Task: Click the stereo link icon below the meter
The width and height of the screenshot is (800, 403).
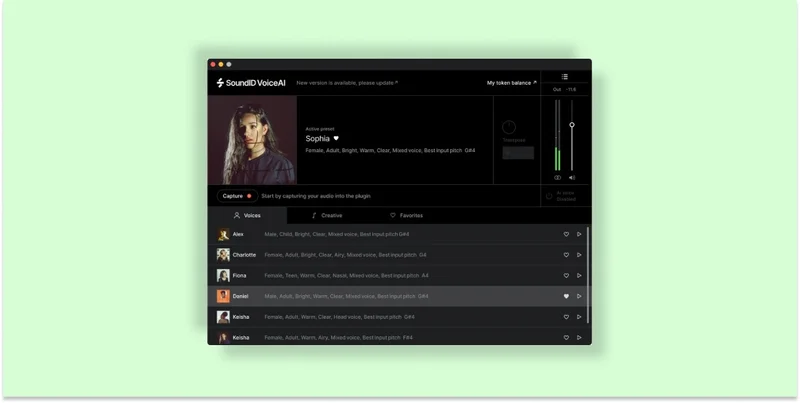Action: coord(558,178)
